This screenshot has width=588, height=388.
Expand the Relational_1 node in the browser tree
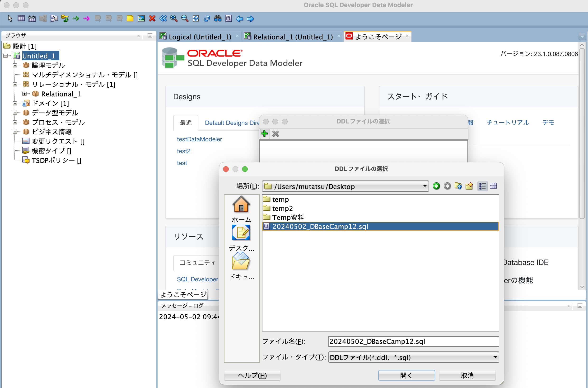click(x=24, y=94)
